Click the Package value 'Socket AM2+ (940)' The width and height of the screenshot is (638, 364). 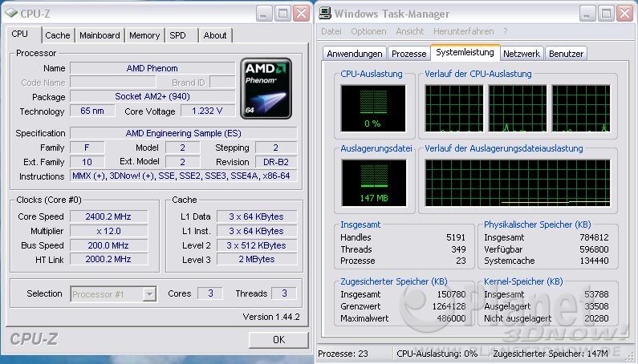(x=152, y=96)
